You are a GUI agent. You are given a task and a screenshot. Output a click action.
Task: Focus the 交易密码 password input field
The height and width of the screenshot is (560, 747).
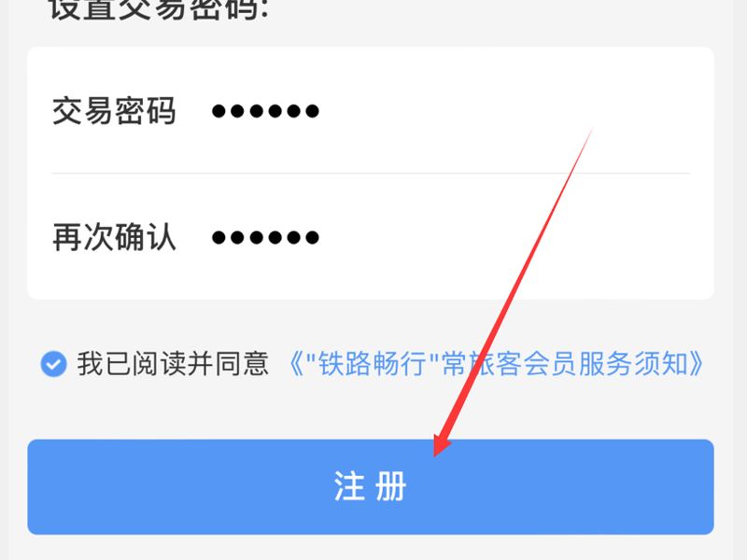tap(370, 111)
